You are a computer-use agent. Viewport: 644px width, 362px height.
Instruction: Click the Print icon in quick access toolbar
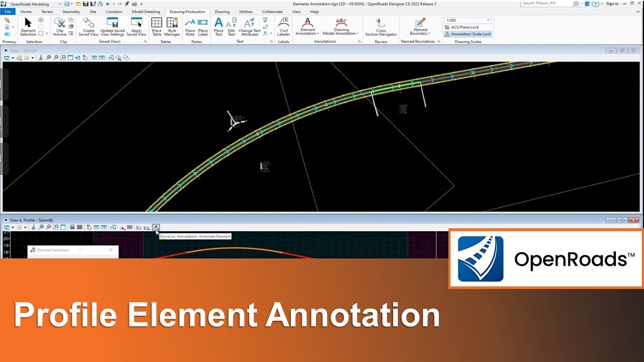[x=134, y=4]
